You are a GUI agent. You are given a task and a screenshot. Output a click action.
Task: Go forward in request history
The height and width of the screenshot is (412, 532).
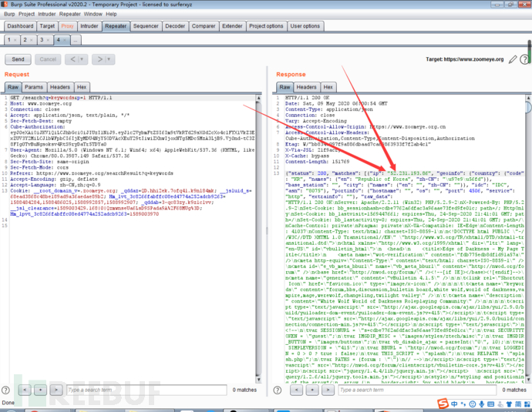99,59
